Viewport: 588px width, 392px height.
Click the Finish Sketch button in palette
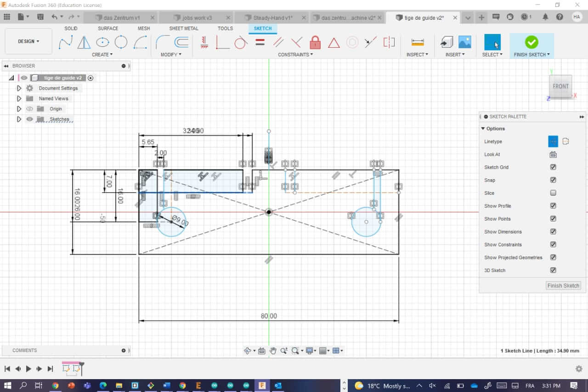[563, 285]
